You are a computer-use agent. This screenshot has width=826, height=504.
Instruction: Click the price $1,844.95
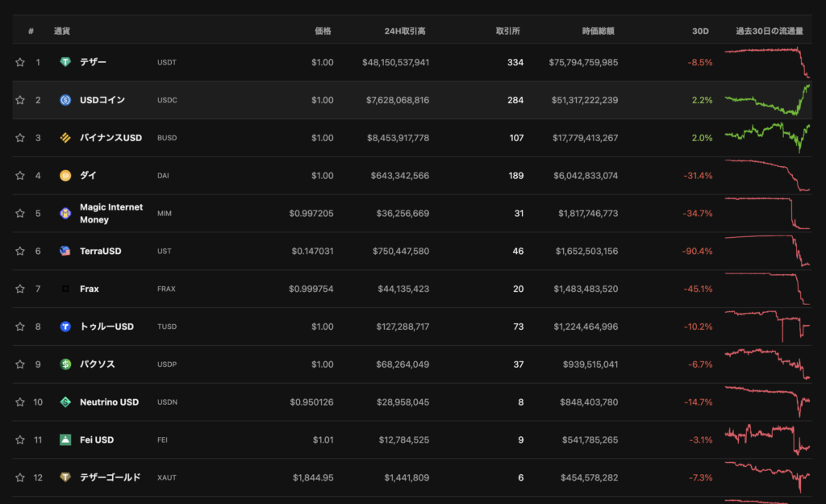[x=313, y=477]
